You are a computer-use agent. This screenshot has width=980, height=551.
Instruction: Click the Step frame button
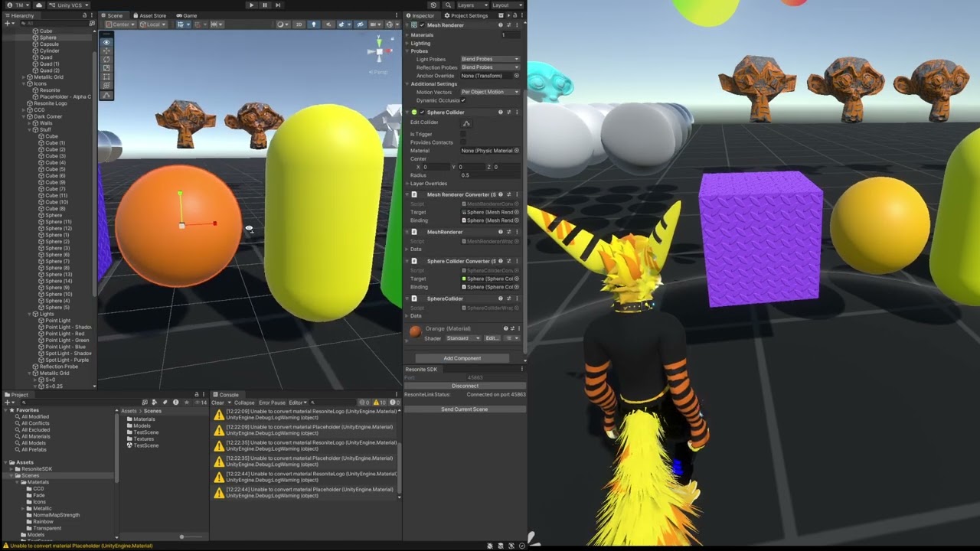pyautogui.click(x=279, y=5)
